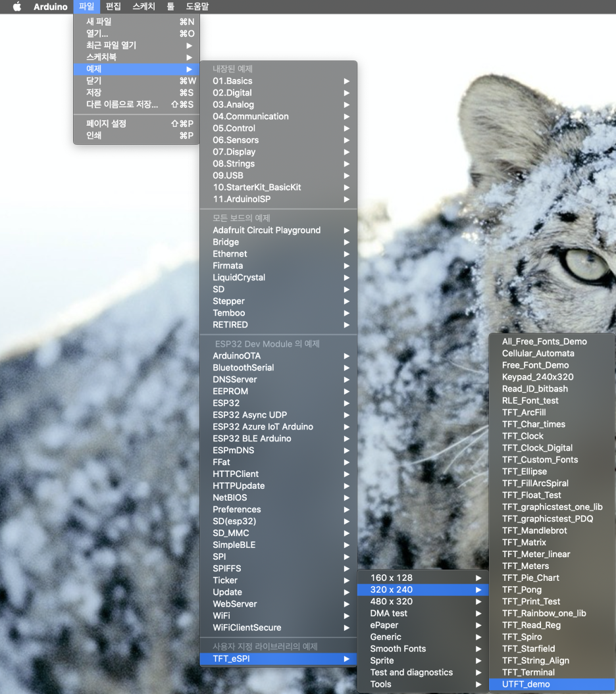The image size is (616, 694).
Task: Expand 11.ArduinoISP examples
Action: pos(278,199)
